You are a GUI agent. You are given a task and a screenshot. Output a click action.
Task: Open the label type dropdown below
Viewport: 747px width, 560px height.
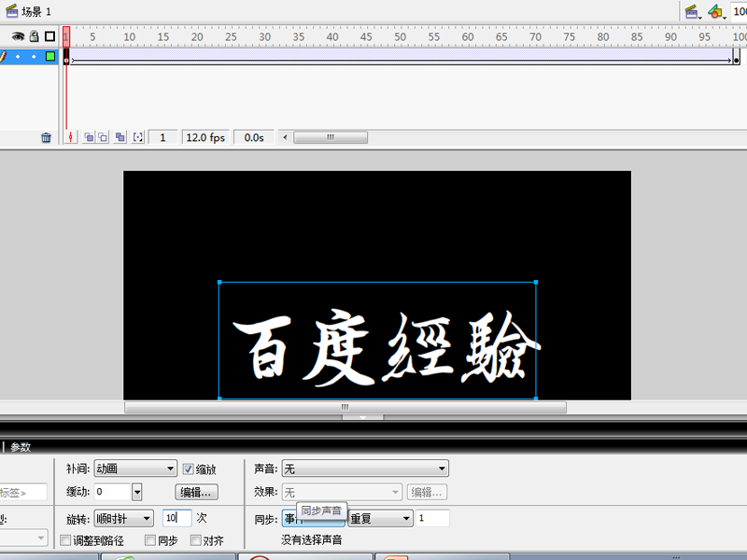tap(24, 539)
